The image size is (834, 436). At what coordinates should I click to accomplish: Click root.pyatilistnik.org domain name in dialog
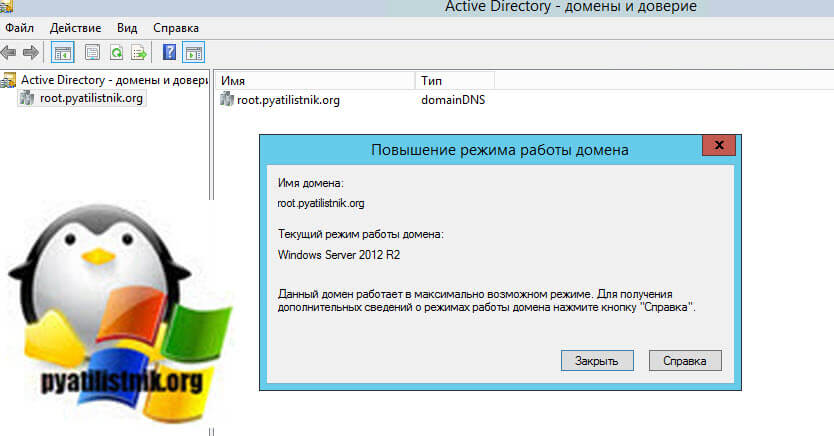[321, 203]
